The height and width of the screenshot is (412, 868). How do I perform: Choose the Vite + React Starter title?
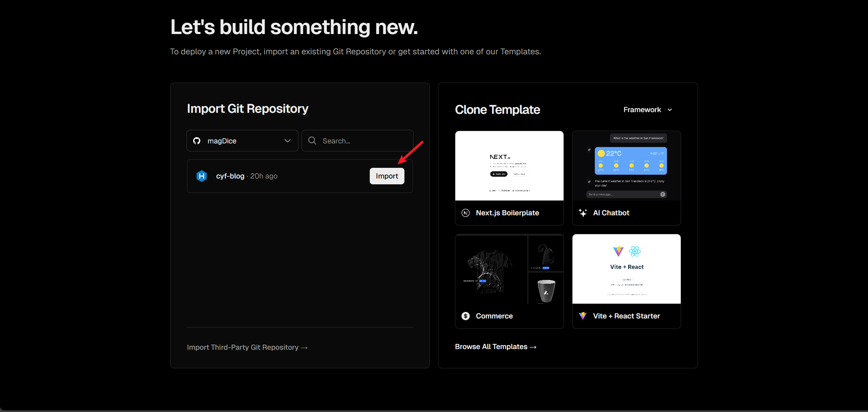[x=626, y=316]
